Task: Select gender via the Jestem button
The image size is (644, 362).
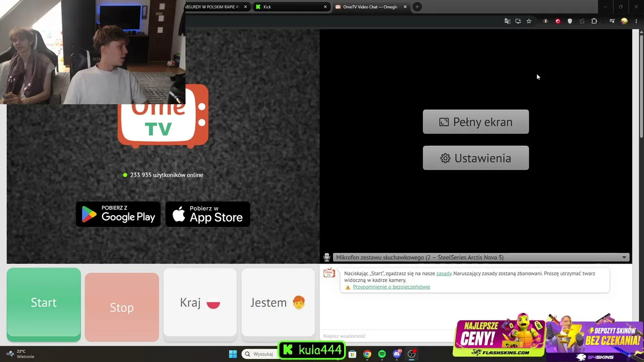Action: [x=278, y=302]
